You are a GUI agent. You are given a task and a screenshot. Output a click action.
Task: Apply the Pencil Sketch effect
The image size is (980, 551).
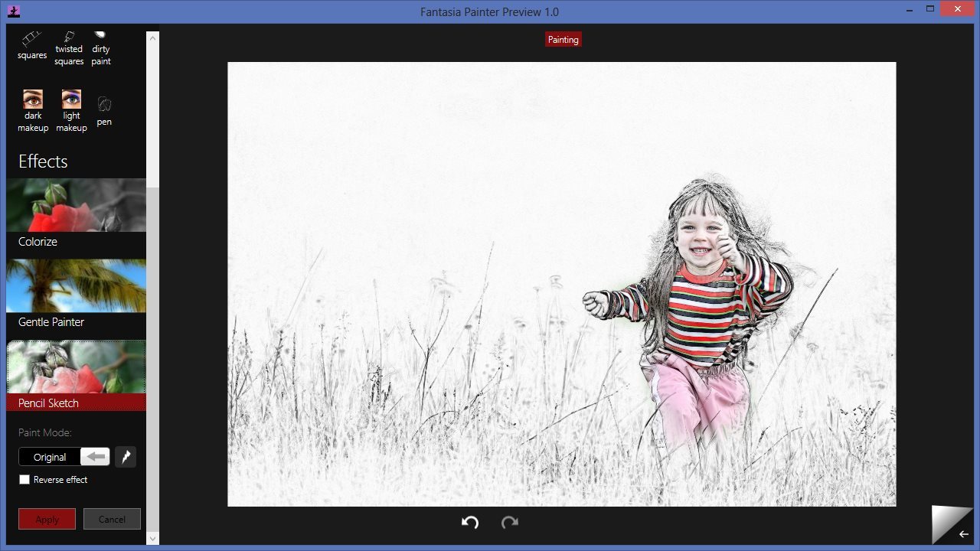pos(47,519)
